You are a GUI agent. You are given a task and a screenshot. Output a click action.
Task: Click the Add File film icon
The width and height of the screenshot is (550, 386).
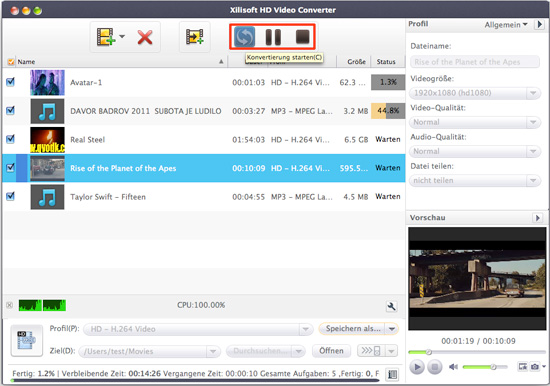click(x=106, y=37)
